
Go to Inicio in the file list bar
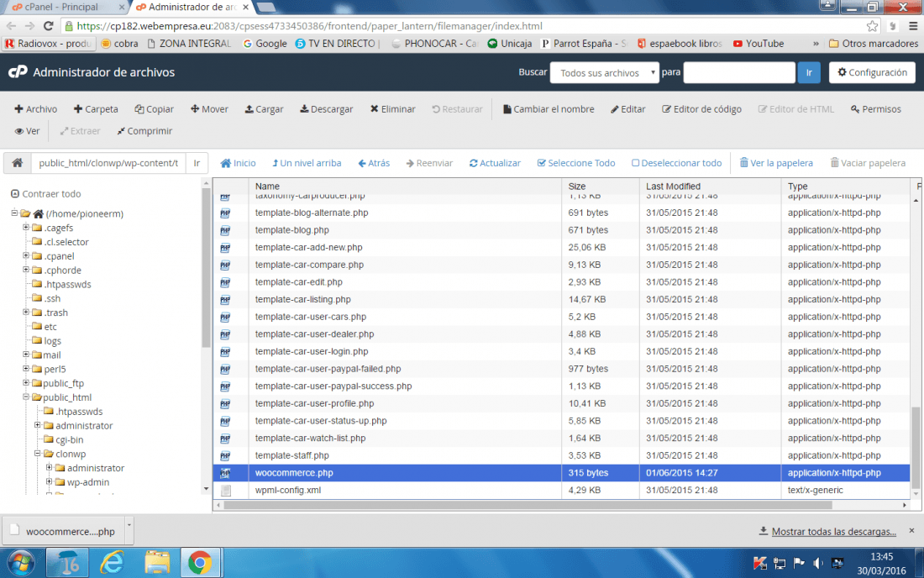[x=238, y=163]
